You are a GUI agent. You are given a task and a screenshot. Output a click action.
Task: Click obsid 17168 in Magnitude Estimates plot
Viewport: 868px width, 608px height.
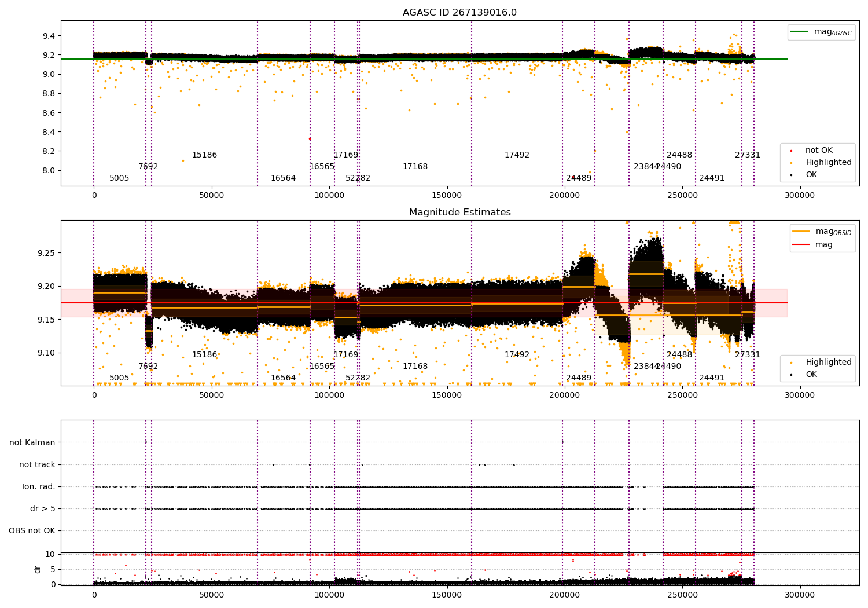click(x=415, y=367)
